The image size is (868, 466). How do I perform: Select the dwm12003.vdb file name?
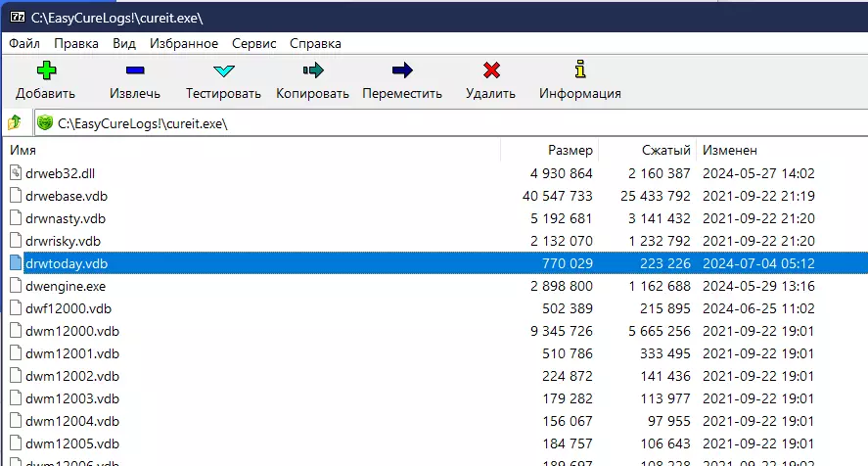point(72,399)
